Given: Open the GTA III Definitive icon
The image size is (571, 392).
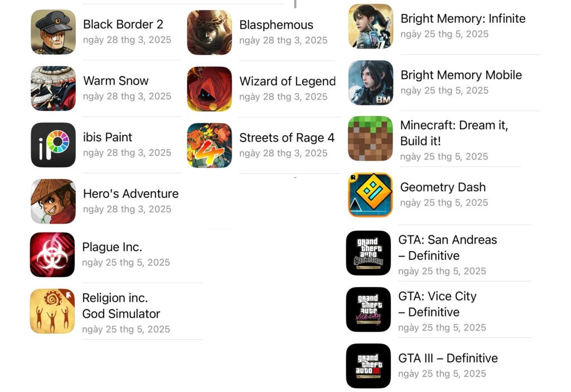Looking at the screenshot, I should click(x=369, y=366).
